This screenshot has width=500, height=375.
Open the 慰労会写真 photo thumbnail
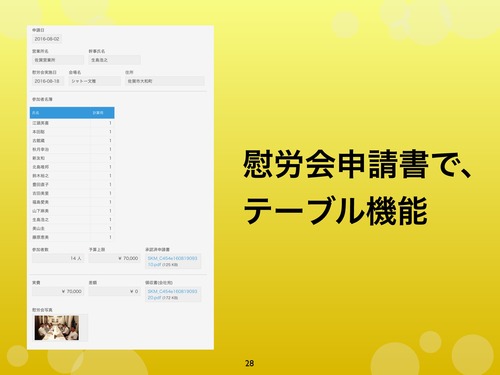(57, 328)
